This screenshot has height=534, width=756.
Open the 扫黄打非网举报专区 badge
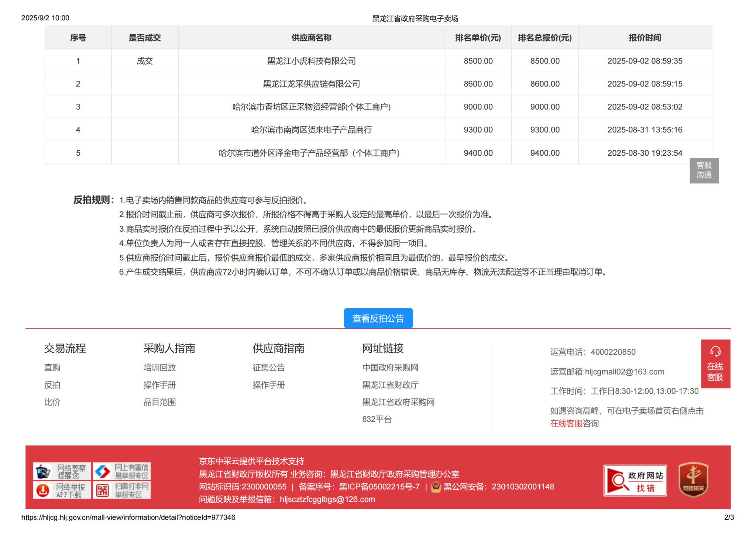[x=121, y=490]
